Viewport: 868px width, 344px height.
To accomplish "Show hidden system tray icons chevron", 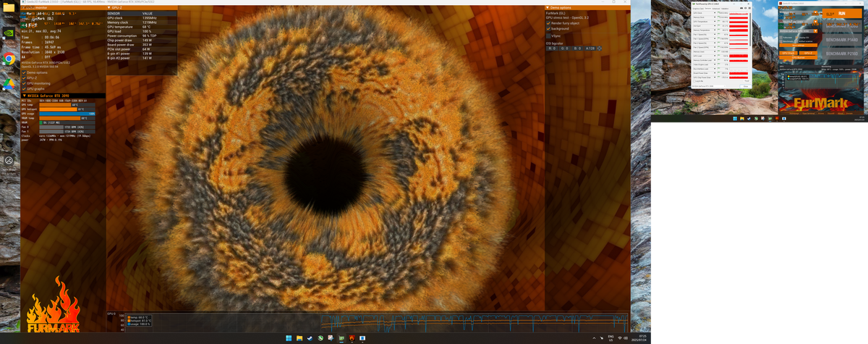I will 594,338.
